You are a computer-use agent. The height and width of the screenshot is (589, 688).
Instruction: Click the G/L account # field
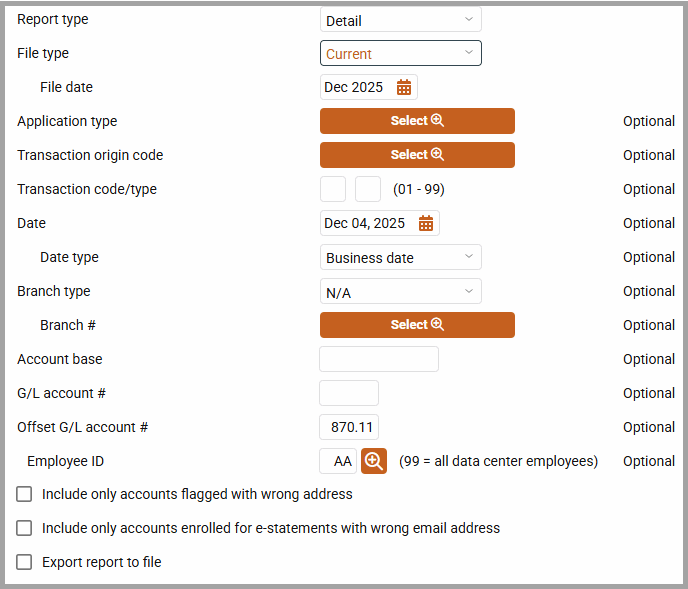coord(349,393)
